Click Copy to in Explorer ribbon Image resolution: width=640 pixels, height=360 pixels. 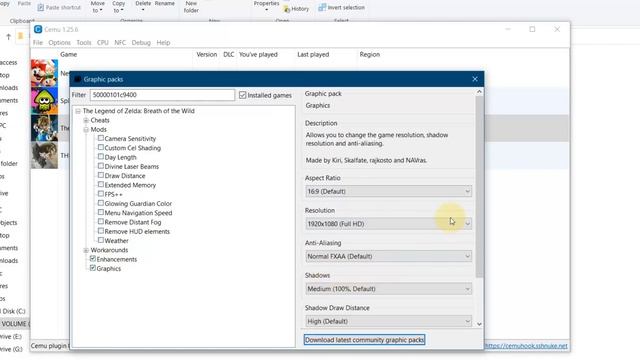point(118,7)
